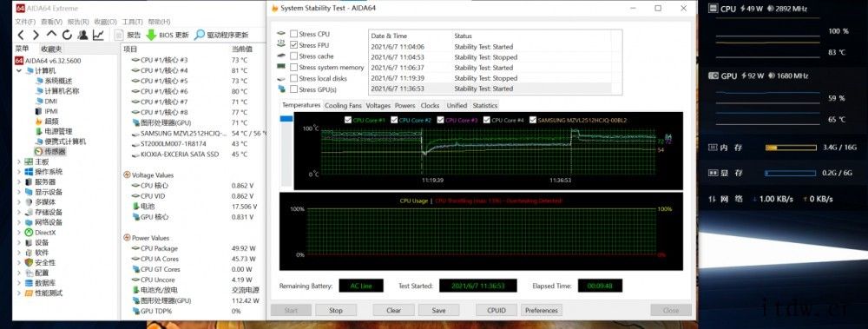Open the 工具(T) menu
The height and width of the screenshot is (329, 868).
[132, 22]
